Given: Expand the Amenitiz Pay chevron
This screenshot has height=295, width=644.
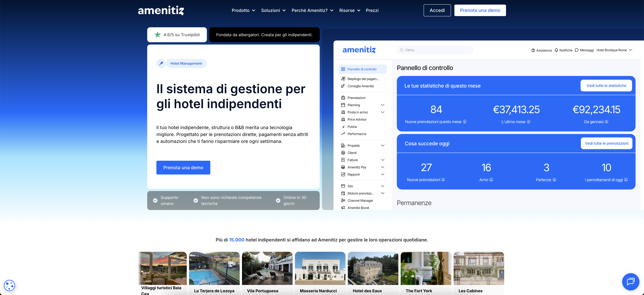Looking at the screenshot, I should pyautogui.click(x=383, y=167).
